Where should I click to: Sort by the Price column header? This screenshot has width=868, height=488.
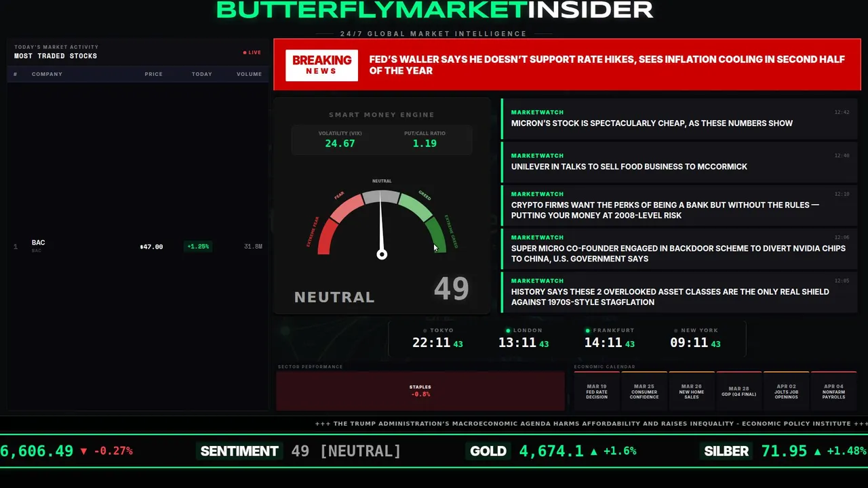coord(153,74)
